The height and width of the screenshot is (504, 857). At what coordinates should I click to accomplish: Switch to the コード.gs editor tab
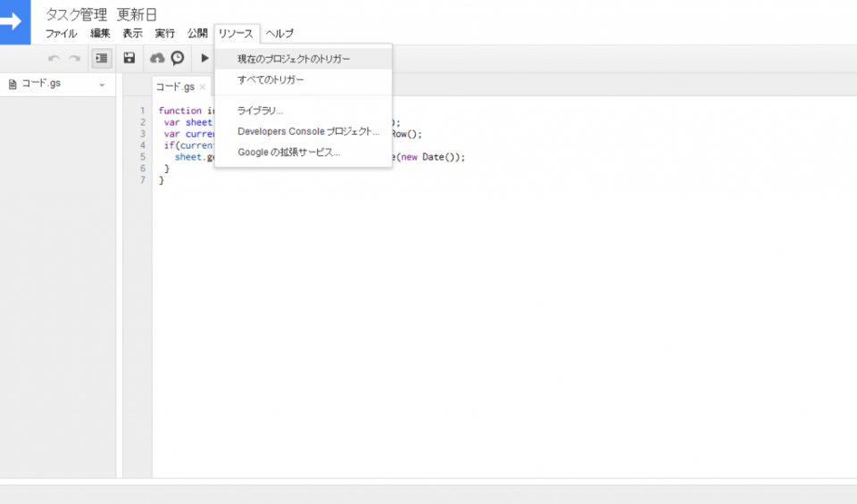click(174, 87)
